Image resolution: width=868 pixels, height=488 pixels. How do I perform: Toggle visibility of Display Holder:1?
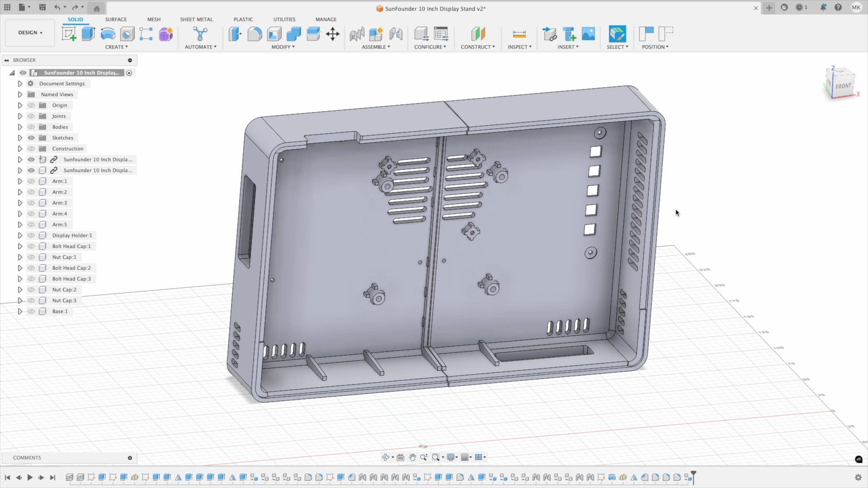31,235
